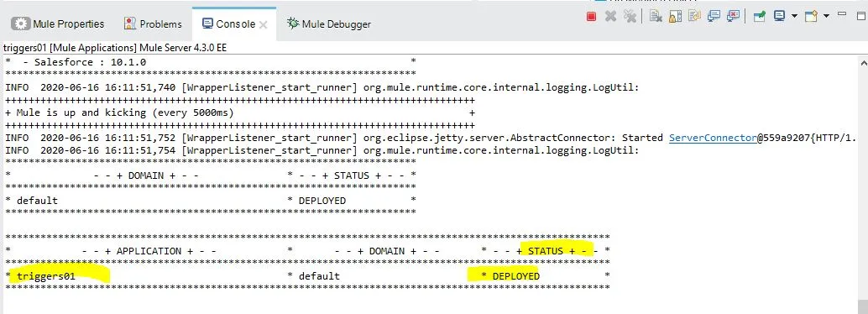
Task: Click 'Mule is up and kicking' message
Action: pyautogui.click(x=125, y=113)
